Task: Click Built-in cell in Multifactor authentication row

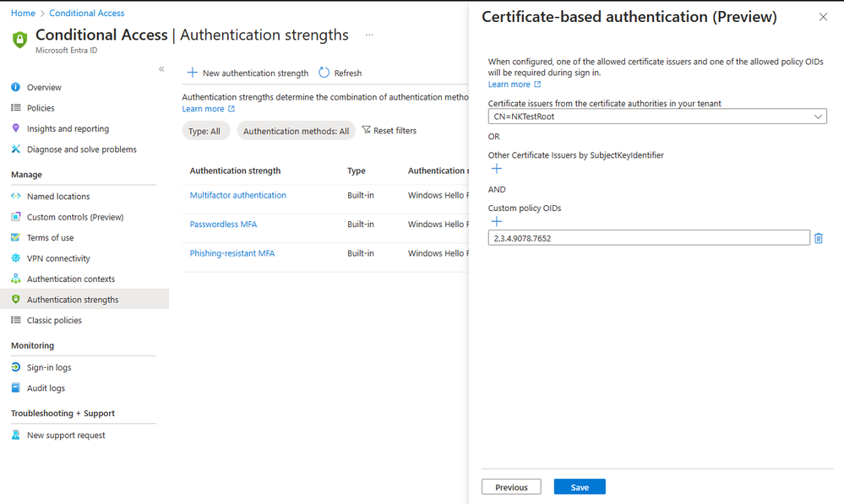Action: pos(361,195)
